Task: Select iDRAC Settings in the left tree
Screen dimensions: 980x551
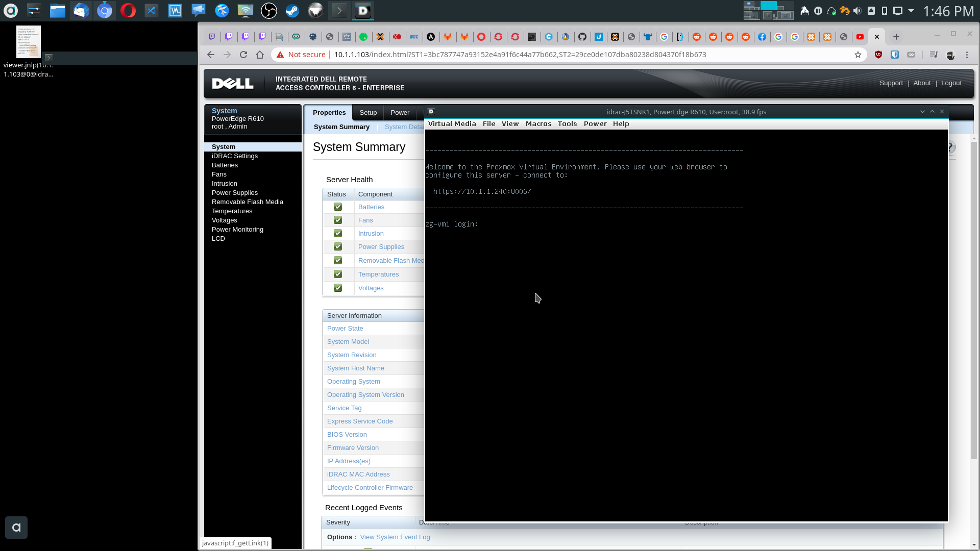Action: point(235,156)
